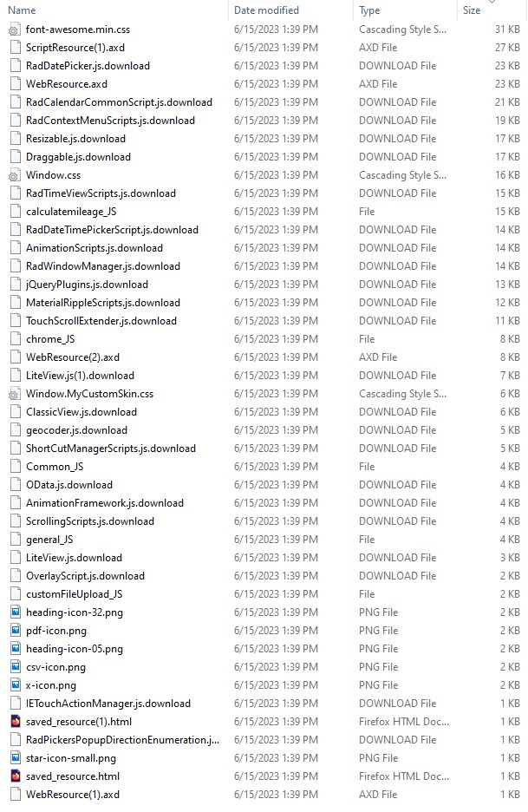This screenshot has height=812, width=528.
Task: Click the pdf-icon.png image icon
Action: (x=15, y=631)
